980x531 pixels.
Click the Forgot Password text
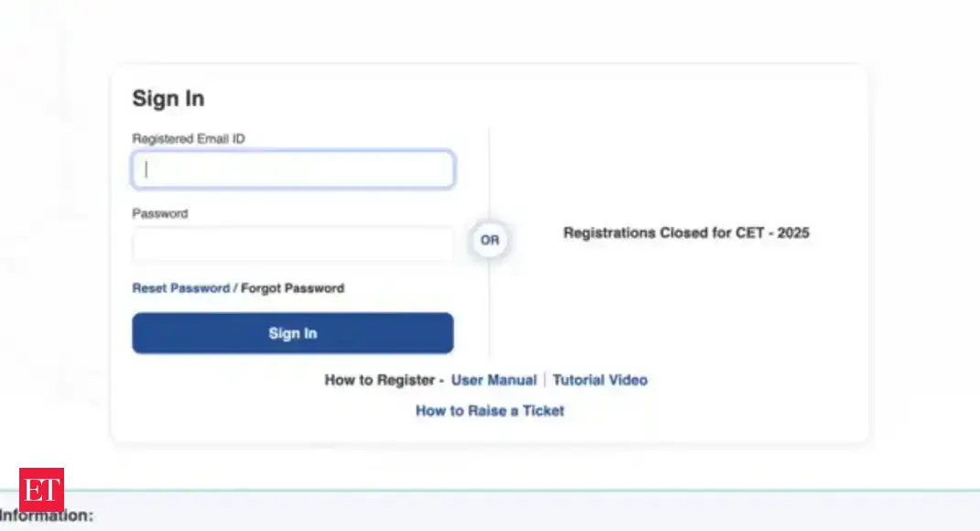click(x=292, y=288)
